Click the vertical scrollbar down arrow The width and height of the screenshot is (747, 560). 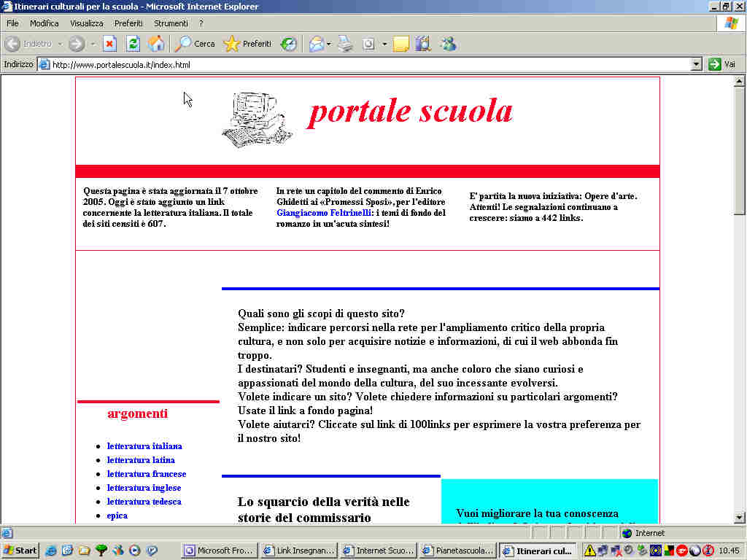coord(739,518)
